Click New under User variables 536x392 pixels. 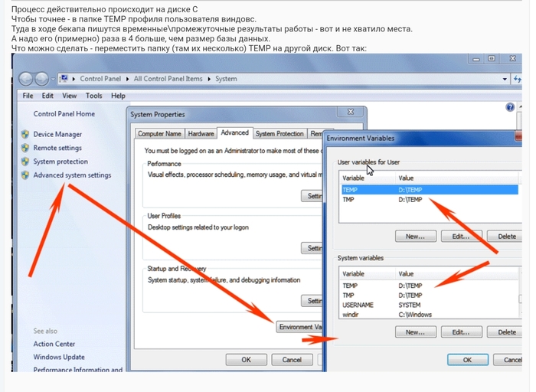[416, 236]
